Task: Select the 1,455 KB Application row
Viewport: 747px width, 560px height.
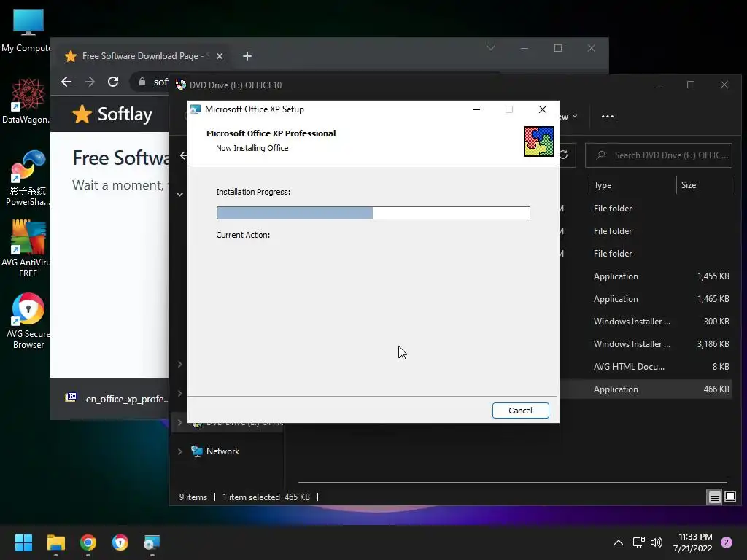Action: click(x=646, y=276)
